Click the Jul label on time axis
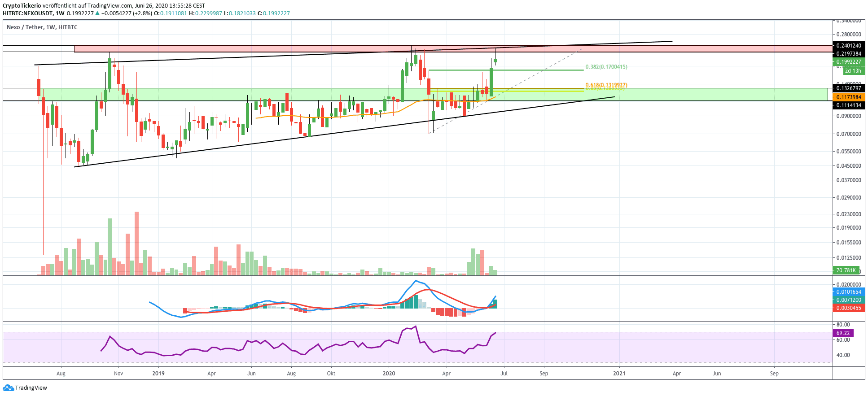Viewport: 868px width, 396px height. (504, 374)
